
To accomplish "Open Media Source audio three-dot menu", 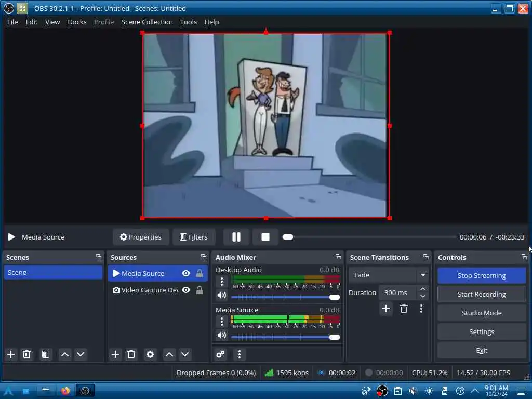I will [221, 321].
